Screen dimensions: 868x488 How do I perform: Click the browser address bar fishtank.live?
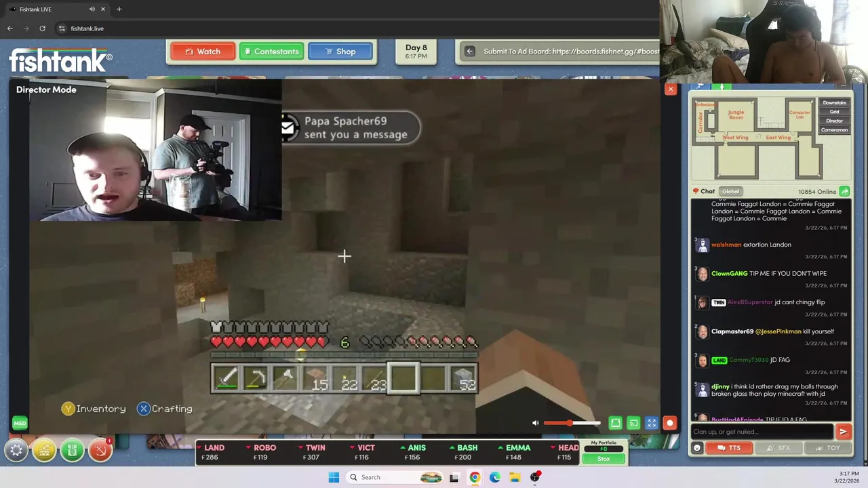(x=87, y=28)
